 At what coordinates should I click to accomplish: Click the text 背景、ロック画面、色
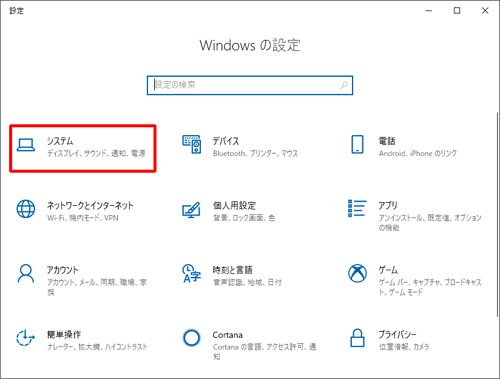(x=244, y=218)
